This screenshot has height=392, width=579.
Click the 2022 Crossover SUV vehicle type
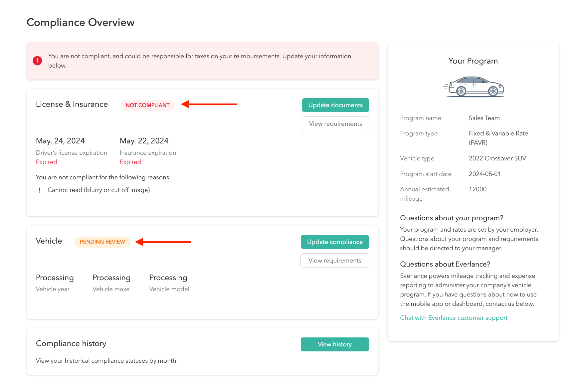point(497,158)
